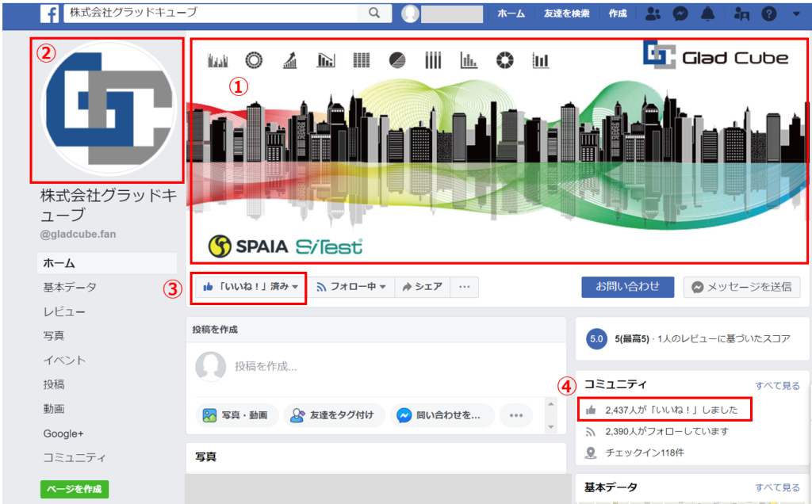Open the 「いいね！」済み dropdown

(251, 287)
